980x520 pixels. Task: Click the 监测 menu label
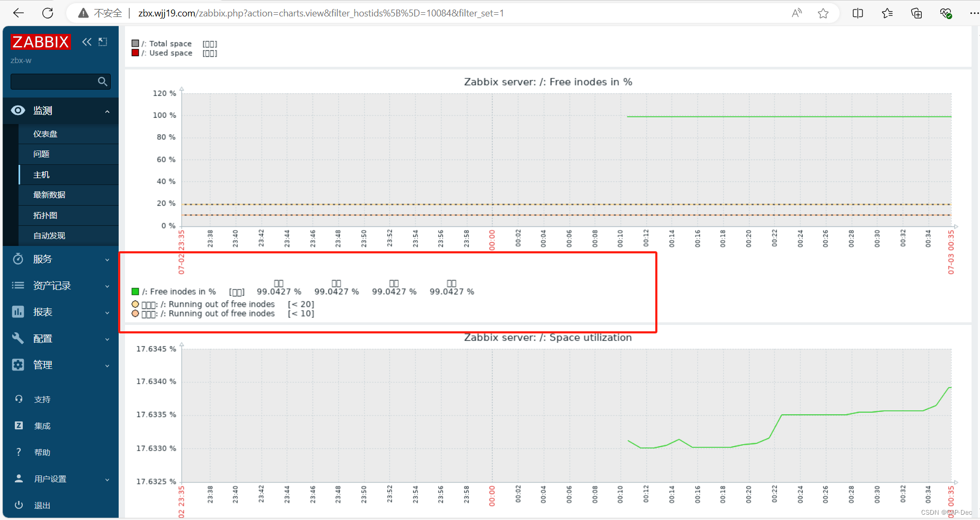tap(43, 110)
